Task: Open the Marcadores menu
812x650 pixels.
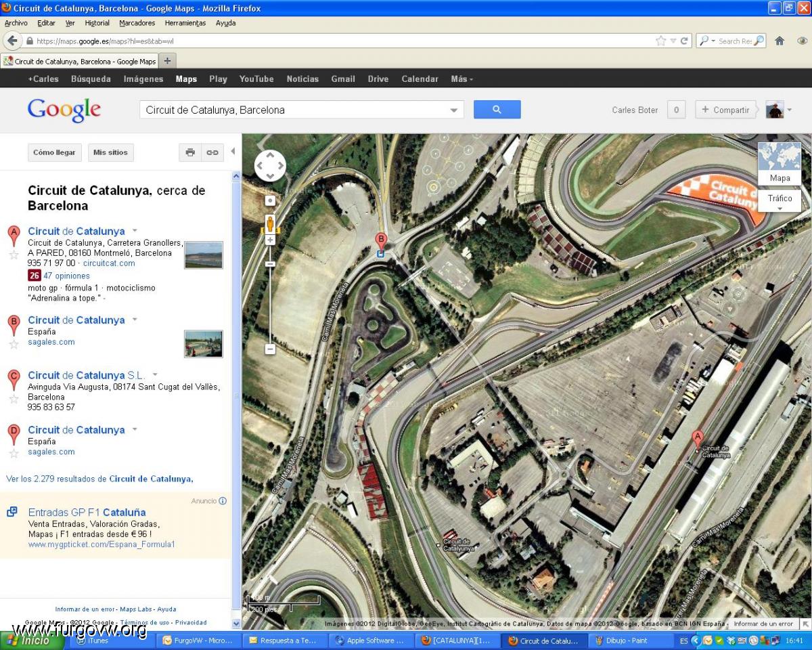Action: click(x=137, y=23)
